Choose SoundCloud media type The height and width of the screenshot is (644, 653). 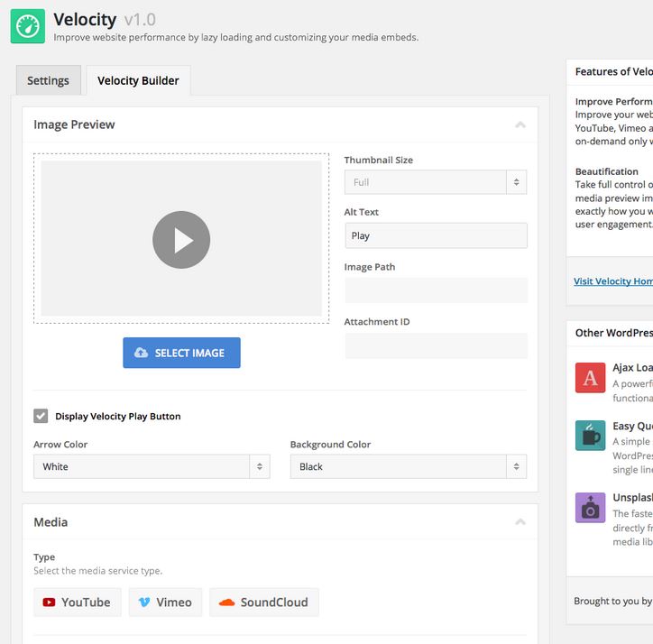coord(264,603)
